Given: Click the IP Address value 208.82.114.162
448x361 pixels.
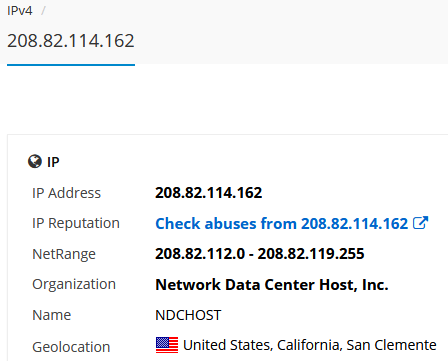Looking at the screenshot, I should 209,193.
